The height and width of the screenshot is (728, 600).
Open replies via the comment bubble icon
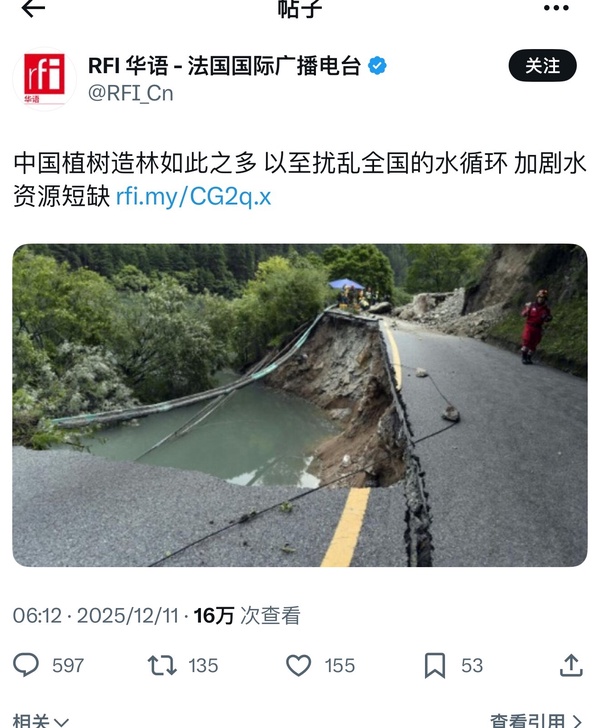point(26,665)
